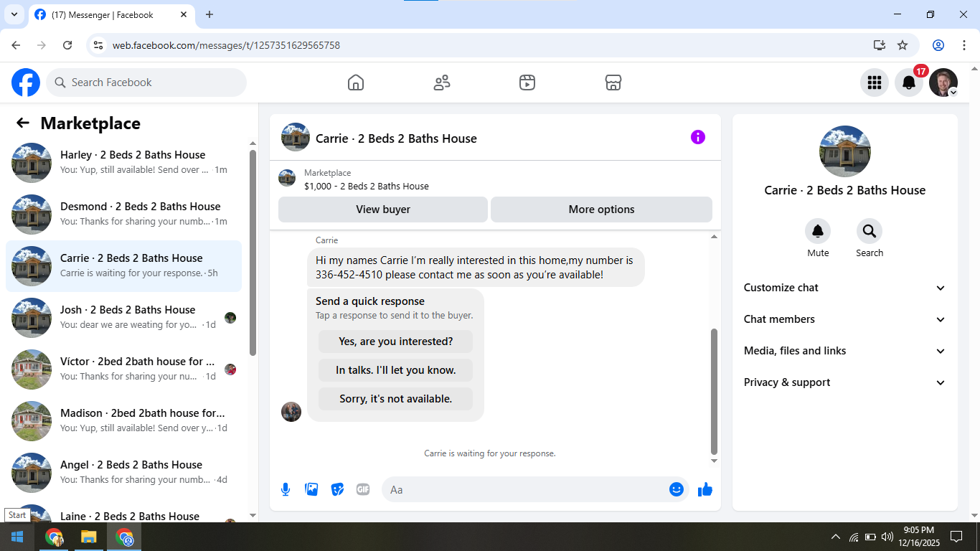Bookmark this tab with the star
980x551 pixels.
click(x=903, y=45)
